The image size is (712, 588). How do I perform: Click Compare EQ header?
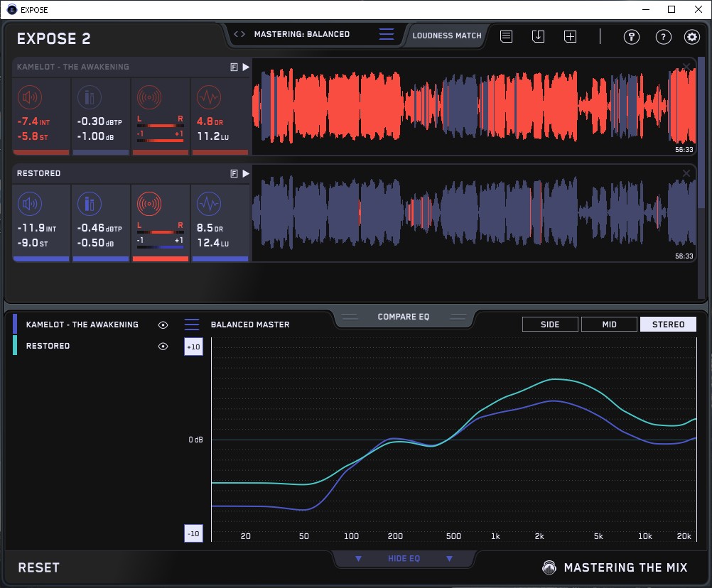(403, 317)
